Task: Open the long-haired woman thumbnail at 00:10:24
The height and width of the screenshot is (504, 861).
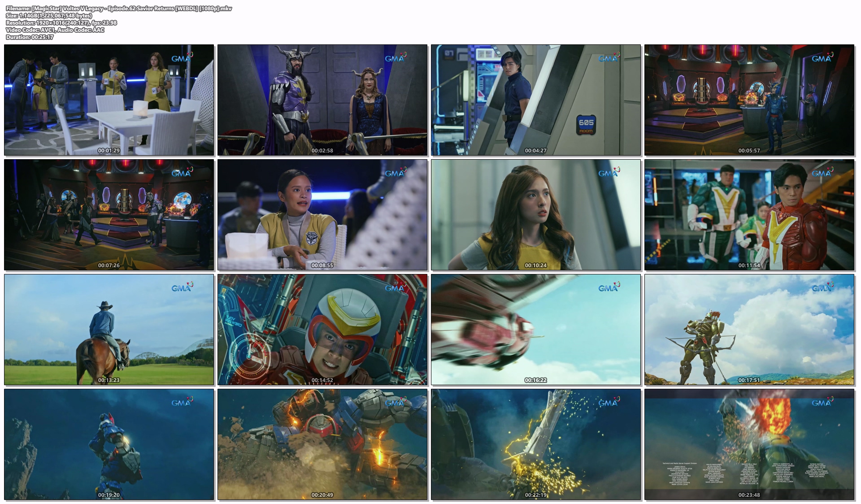Action: point(536,215)
